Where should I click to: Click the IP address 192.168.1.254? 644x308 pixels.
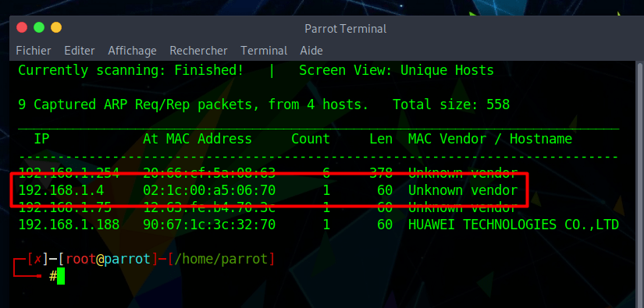(x=69, y=173)
